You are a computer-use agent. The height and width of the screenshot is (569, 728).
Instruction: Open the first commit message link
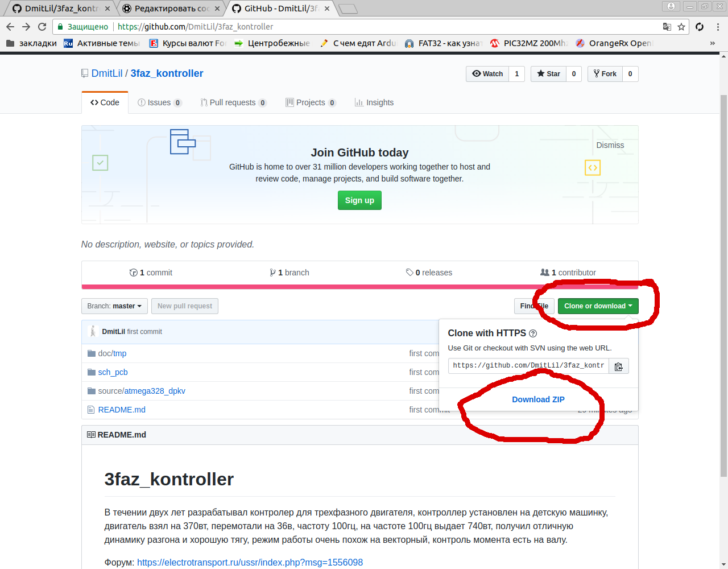[144, 332]
